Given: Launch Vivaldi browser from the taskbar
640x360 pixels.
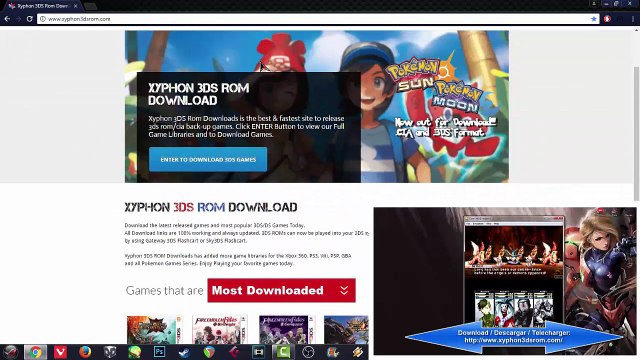Looking at the screenshot, I should (60, 352).
